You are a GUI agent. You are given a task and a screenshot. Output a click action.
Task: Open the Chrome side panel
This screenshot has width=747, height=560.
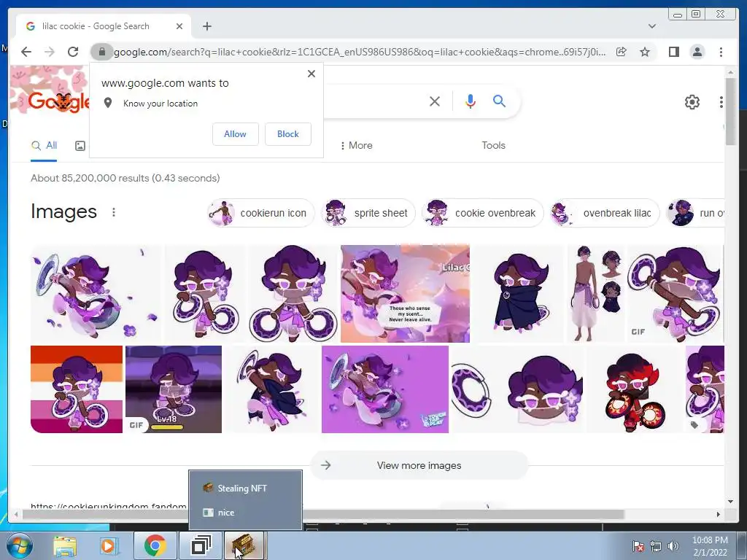point(673,52)
